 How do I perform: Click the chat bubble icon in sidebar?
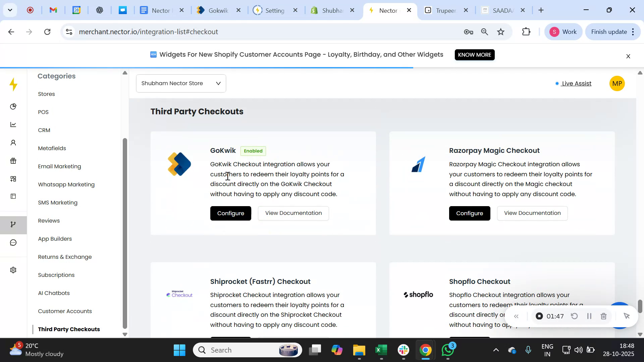13,242
